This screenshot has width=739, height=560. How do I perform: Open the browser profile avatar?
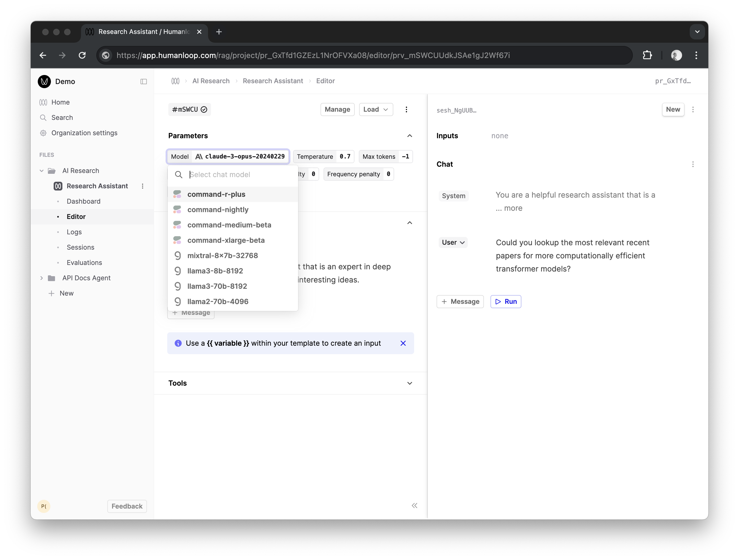676,55
